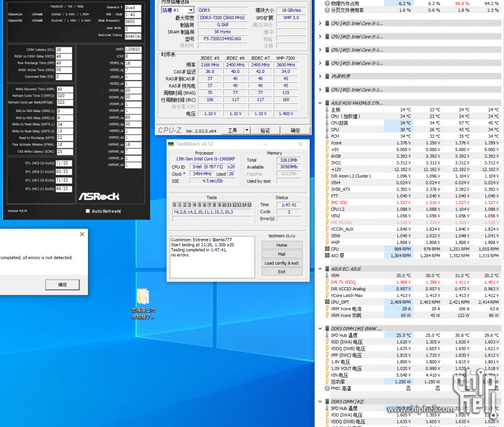Image resolution: width=504 pixels, height=427 pixels.
Task: Close the TestMem5 v0.12 window
Action: [300, 144]
